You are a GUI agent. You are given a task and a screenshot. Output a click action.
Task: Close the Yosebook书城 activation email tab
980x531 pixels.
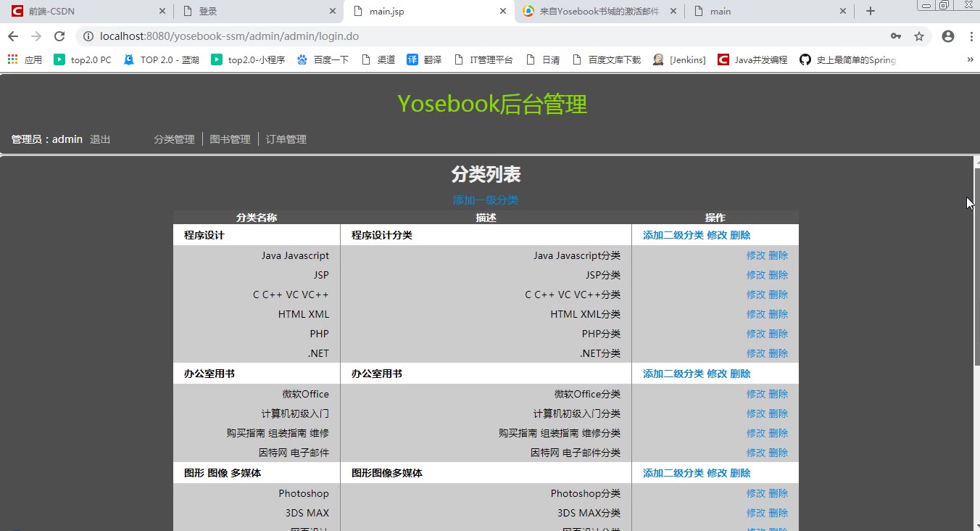tap(673, 11)
